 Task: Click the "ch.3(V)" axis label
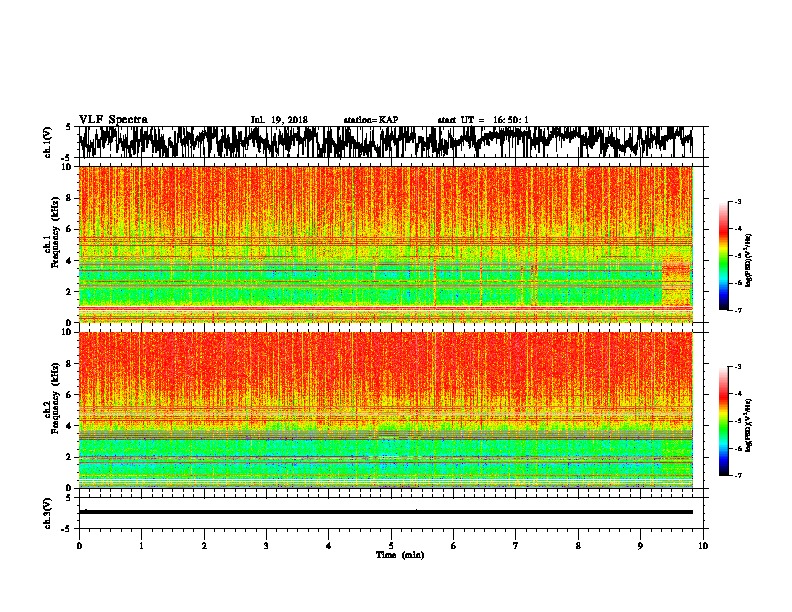[47, 513]
